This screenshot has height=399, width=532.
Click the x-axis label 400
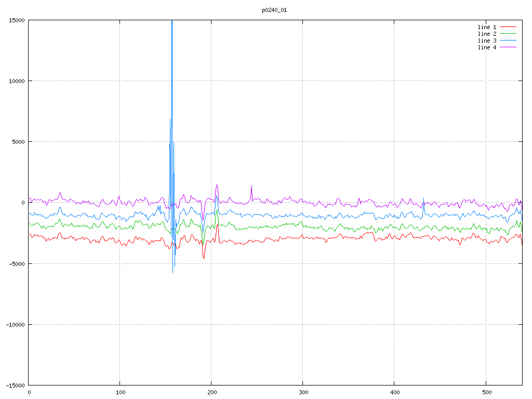click(x=395, y=393)
